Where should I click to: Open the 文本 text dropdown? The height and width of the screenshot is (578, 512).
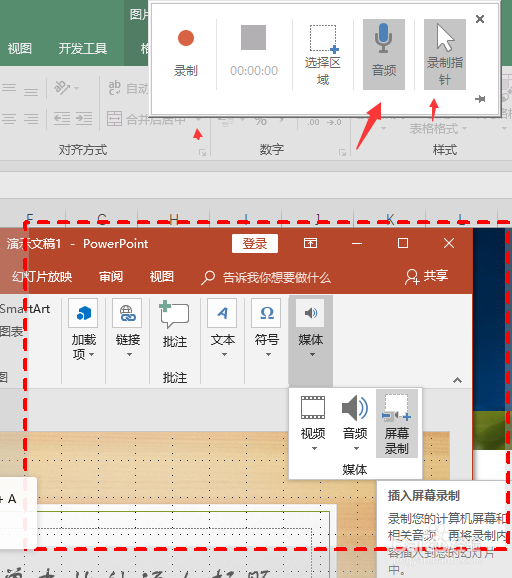click(x=222, y=329)
